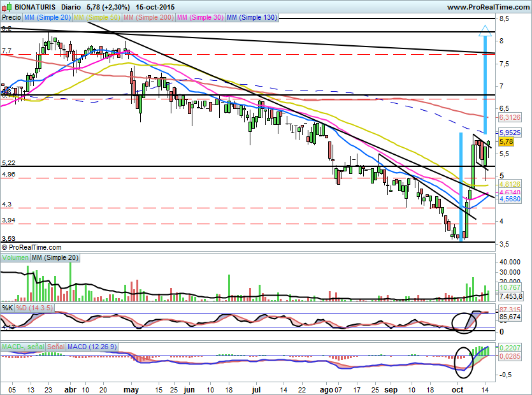Screen dimensions: 532x395
Task: Click the -0,5 MACD axis label
Action: coord(505,375)
